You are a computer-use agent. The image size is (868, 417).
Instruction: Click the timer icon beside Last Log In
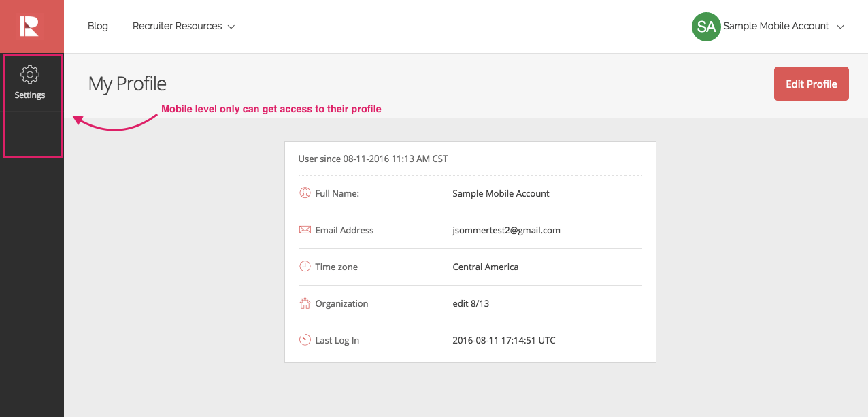pyautogui.click(x=305, y=339)
